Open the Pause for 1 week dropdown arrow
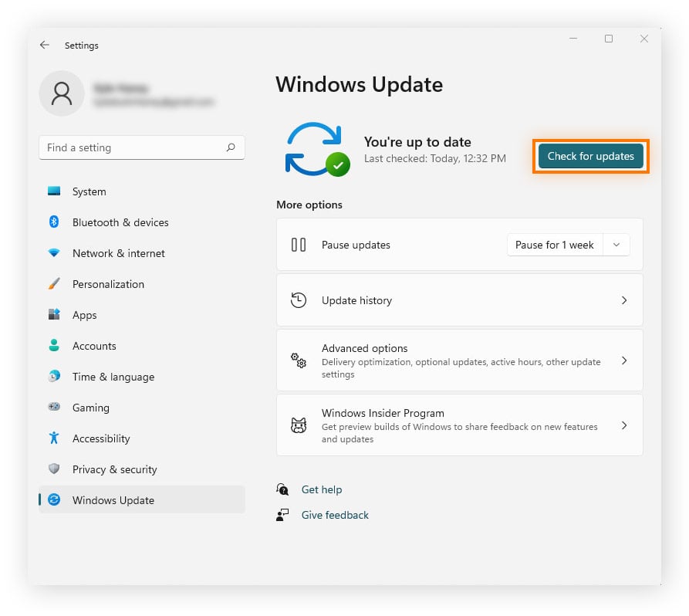689x616 pixels. click(616, 245)
